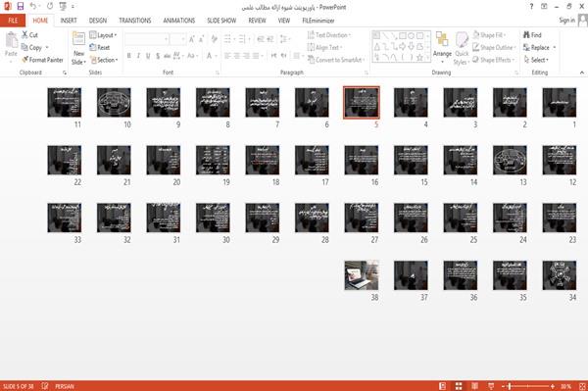This screenshot has width=588, height=391.
Task: Click Slide Sorter view icon
Action: [459, 386]
